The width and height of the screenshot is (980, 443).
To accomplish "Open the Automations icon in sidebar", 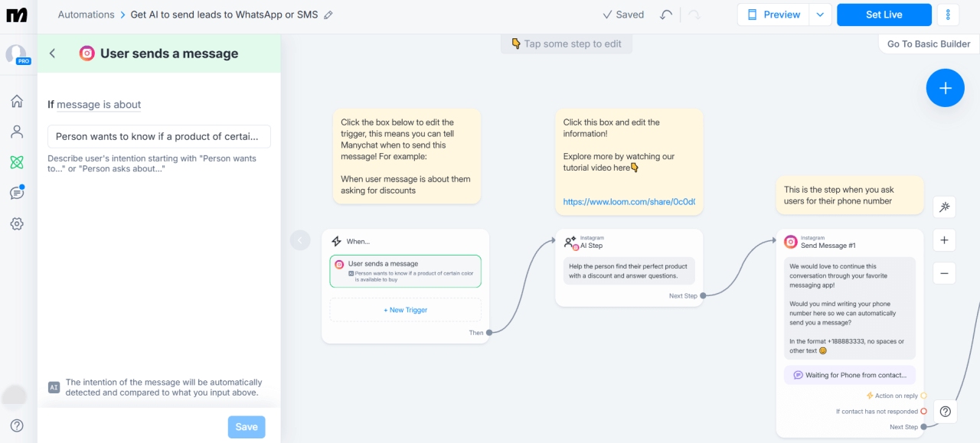I will tap(17, 162).
